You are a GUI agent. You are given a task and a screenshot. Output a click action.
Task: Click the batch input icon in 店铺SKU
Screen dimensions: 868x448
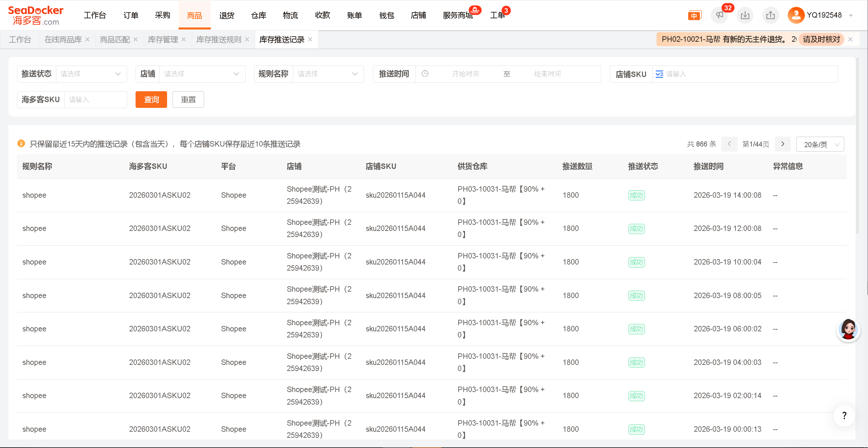[659, 74]
